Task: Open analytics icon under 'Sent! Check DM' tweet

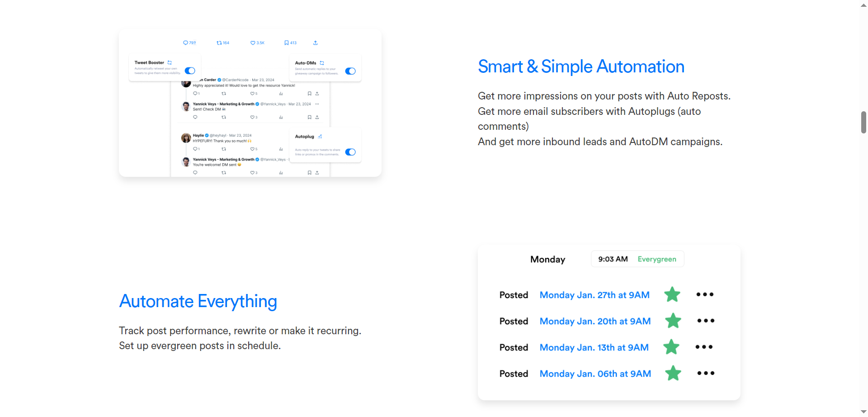Action: pyautogui.click(x=281, y=117)
